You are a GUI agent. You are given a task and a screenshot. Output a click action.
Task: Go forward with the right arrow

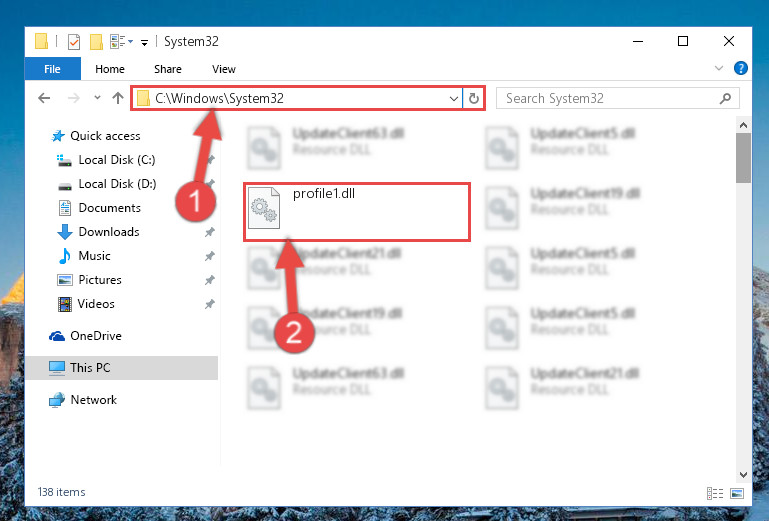coord(74,98)
